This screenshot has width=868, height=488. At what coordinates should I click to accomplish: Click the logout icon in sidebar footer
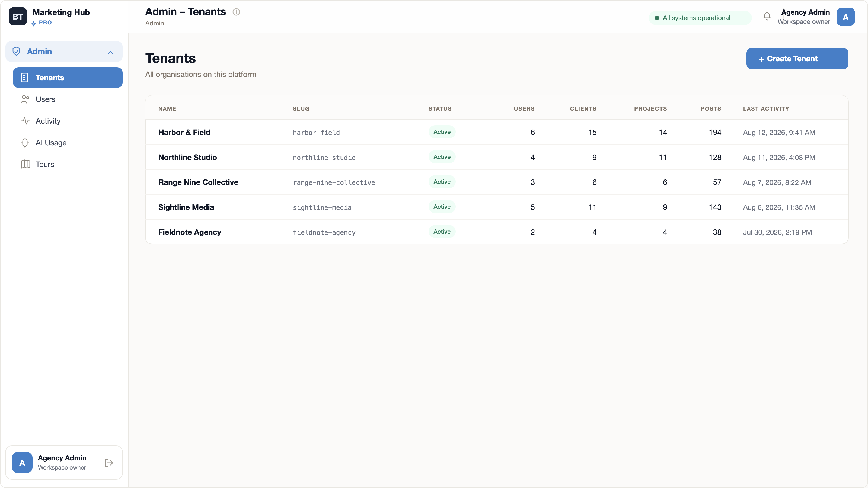coord(108,463)
